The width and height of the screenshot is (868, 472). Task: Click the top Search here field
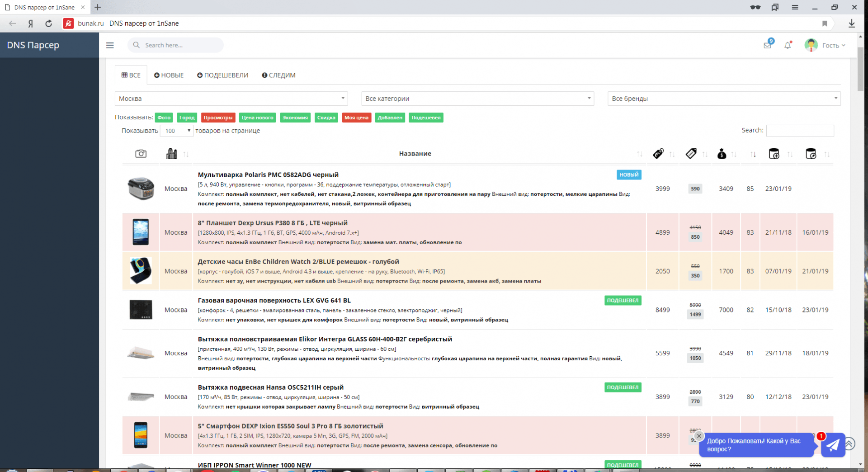[175, 45]
